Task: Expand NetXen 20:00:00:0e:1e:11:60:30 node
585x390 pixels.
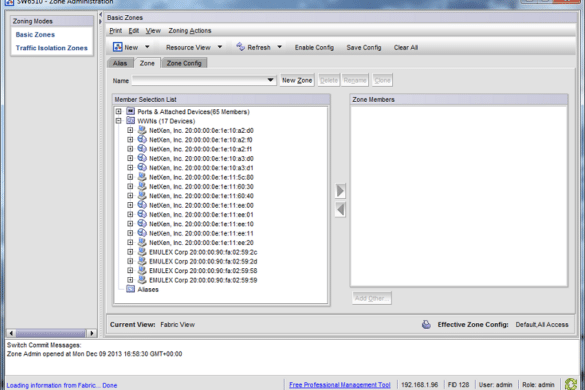Action: point(130,186)
